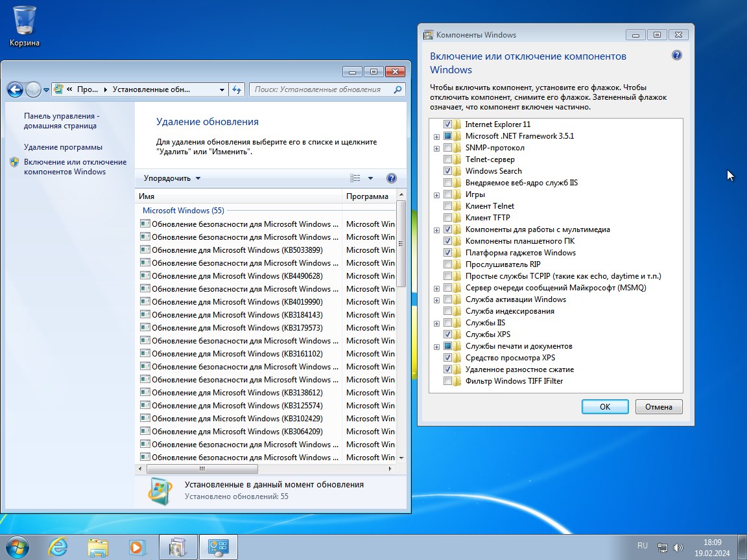Open the Start menu
Viewport: 747px width, 560px height.
click(x=18, y=547)
